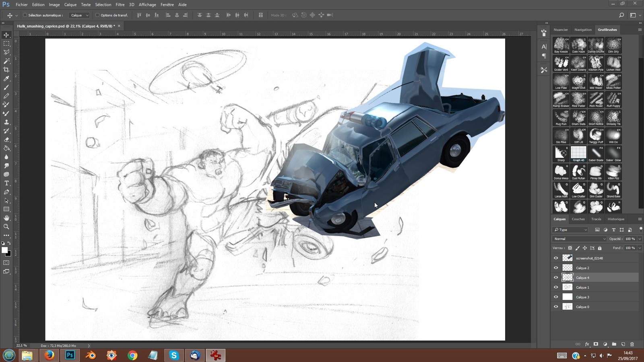
Task: Open Skype from the taskbar
Action: click(174, 355)
